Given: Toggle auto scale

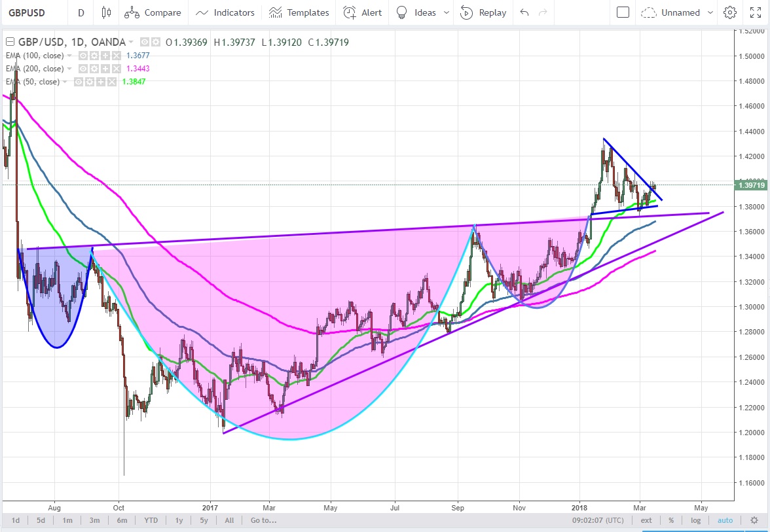Looking at the screenshot, I should click(725, 520).
